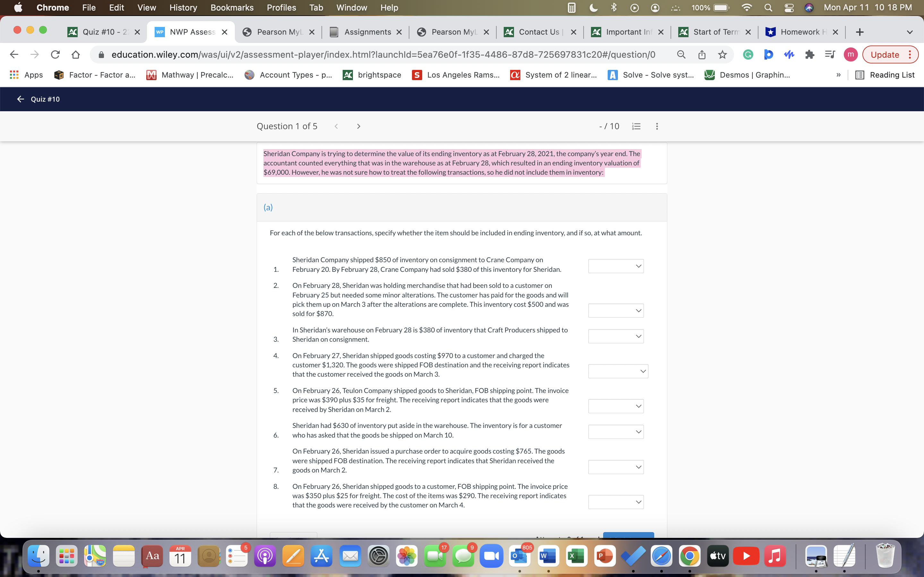Open the Grammarly extension

pyautogui.click(x=747, y=54)
